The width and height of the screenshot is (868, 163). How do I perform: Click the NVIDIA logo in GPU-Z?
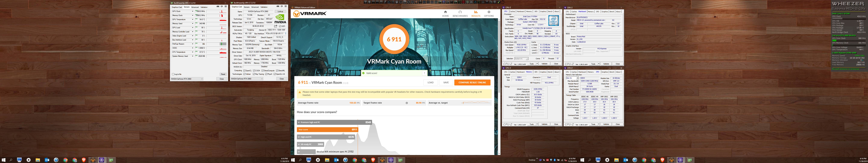(280, 19)
